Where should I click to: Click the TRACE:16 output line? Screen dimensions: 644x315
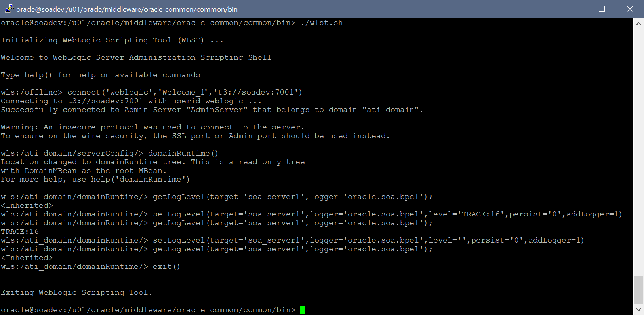tap(20, 232)
